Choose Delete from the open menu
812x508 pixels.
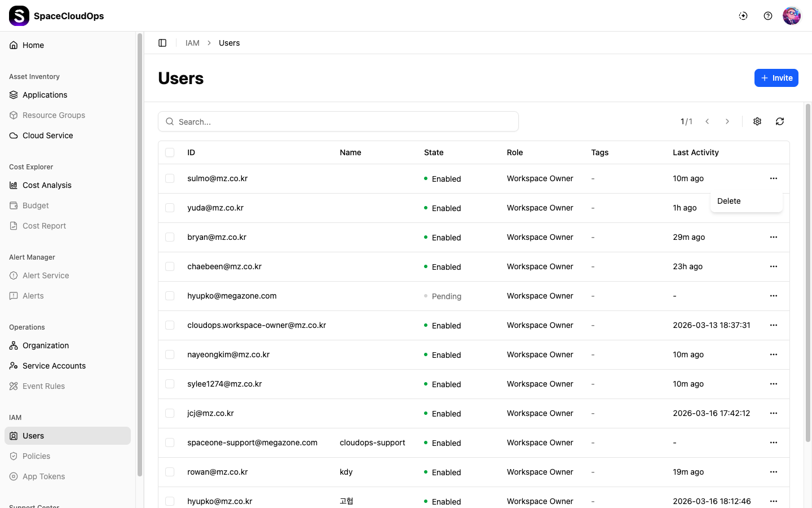tap(729, 201)
